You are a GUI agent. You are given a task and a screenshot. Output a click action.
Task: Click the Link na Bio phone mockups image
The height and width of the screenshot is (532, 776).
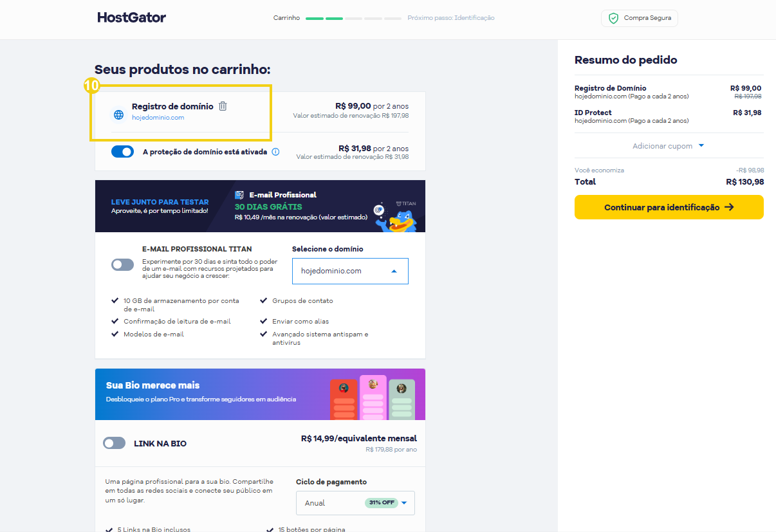(373, 397)
